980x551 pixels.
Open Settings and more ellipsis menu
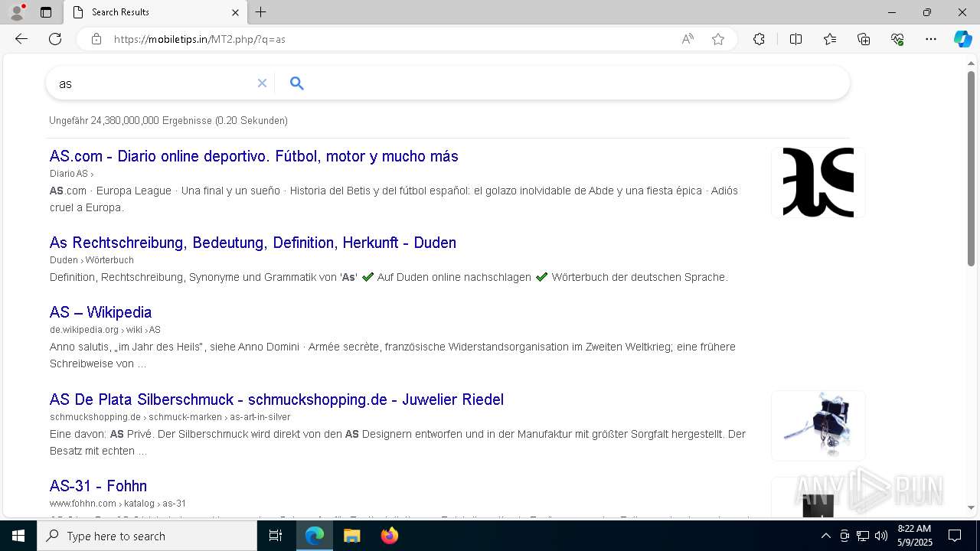pyautogui.click(x=931, y=39)
